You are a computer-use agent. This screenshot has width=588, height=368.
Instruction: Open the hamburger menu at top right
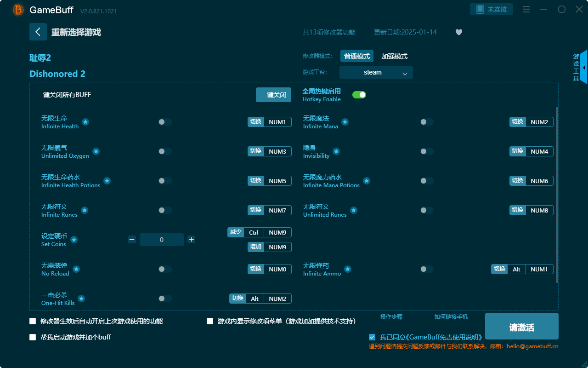coord(526,9)
